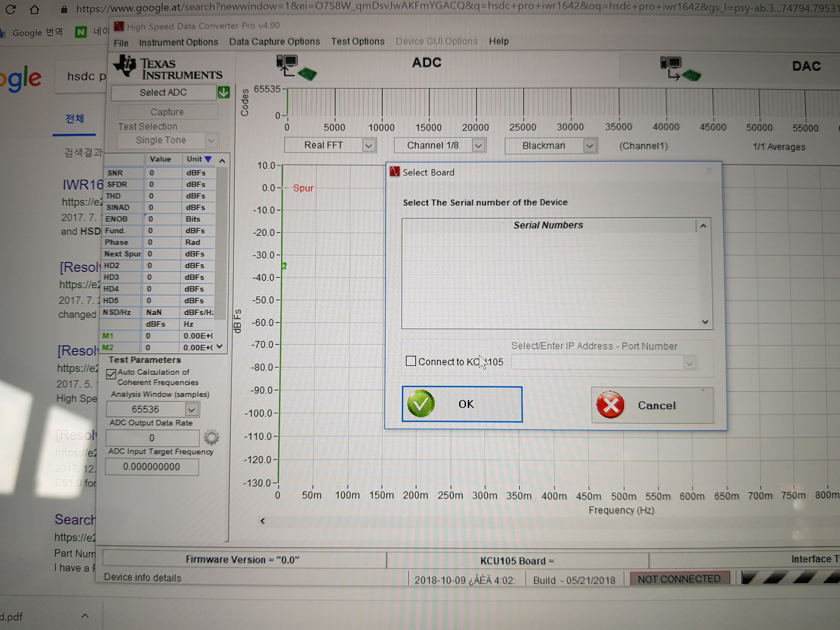This screenshot has width=840, height=630.
Task: Expand the Channel 1/8 dropdown
Action: tap(478, 146)
